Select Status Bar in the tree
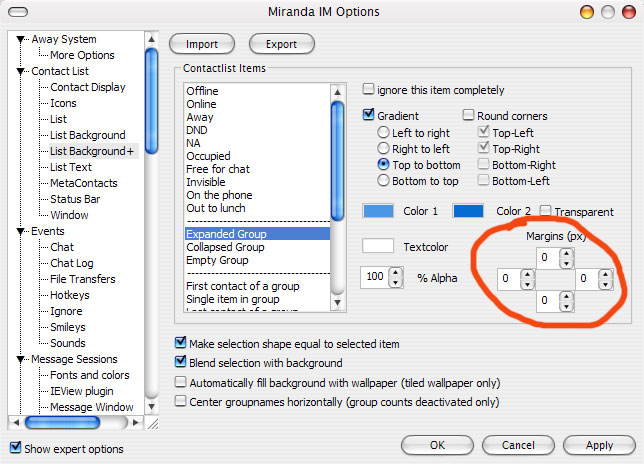 (x=75, y=199)
